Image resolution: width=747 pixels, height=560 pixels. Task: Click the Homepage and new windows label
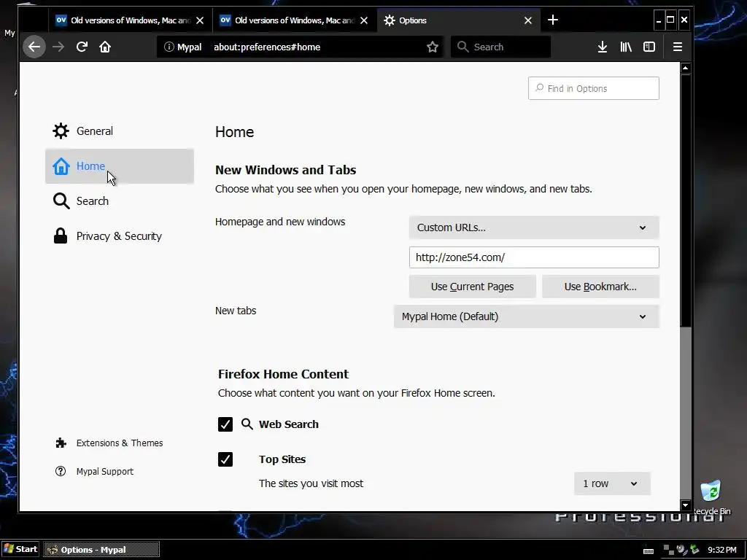(280, 222)
